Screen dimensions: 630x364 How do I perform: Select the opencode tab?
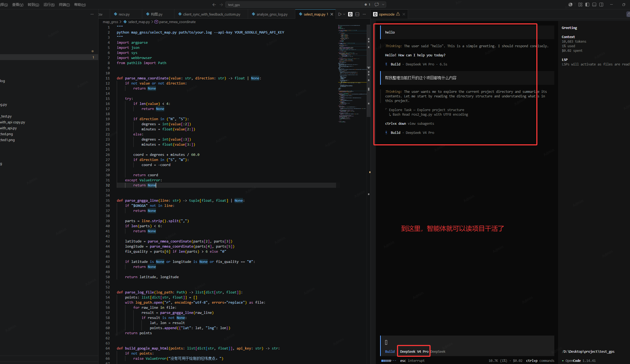[x=389, y=14]
